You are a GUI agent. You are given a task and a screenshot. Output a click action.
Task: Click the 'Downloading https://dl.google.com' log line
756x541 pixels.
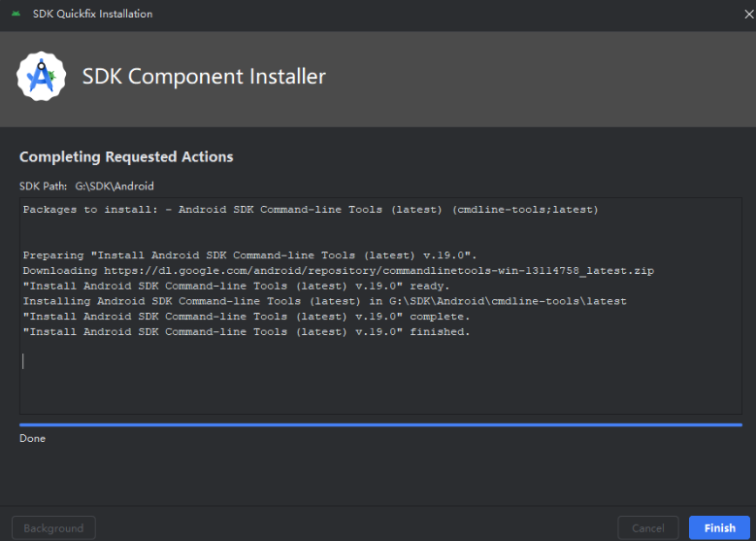(x=338, y=270)
